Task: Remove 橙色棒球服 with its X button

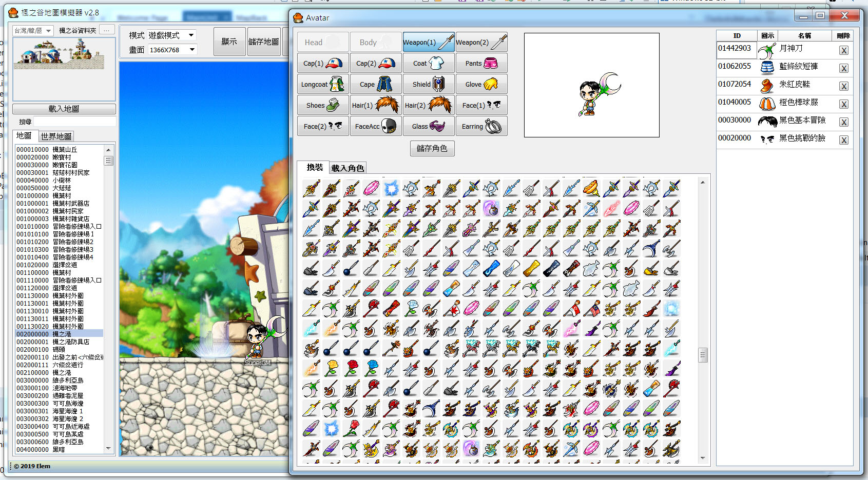Action: pyautogui.click(x=844, y=105)
